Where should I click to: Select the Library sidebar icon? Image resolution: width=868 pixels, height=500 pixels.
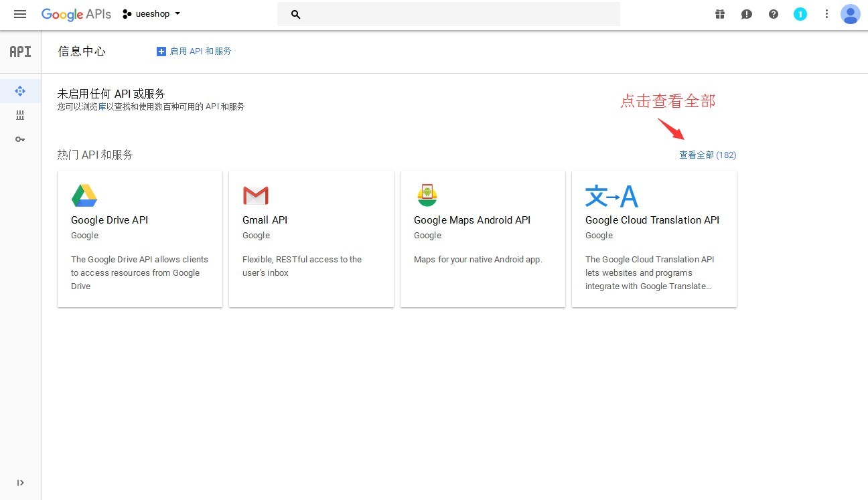(x=20, y=115)
